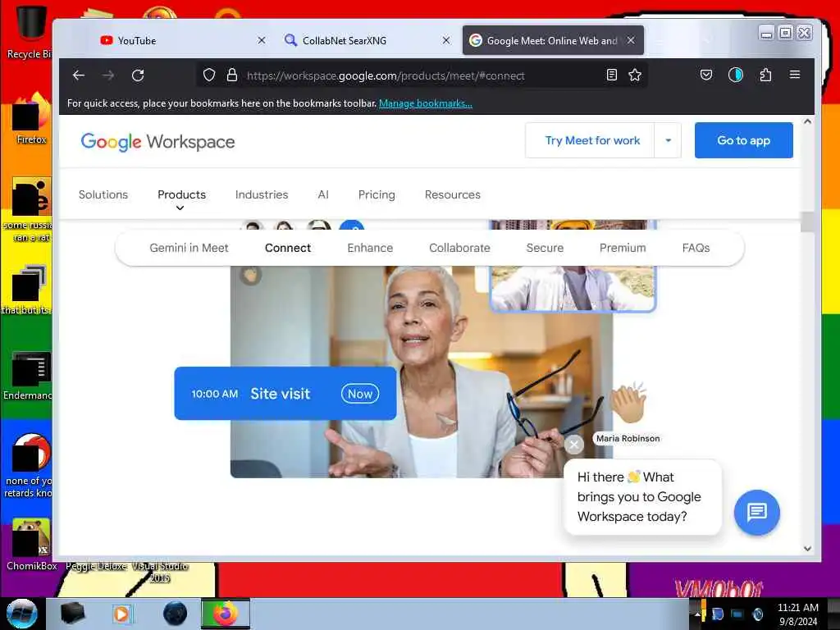The width and height of the screenshot is (840, 630).
Task: Jump to the Premium section
Action: [623, 248]
